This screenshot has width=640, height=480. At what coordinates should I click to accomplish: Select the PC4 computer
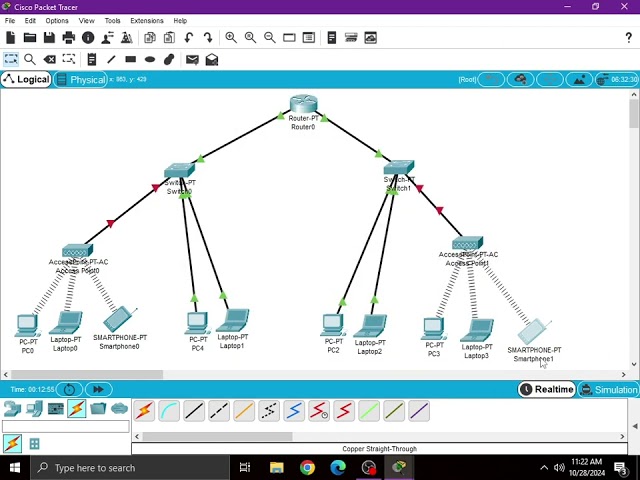(198, 323)
